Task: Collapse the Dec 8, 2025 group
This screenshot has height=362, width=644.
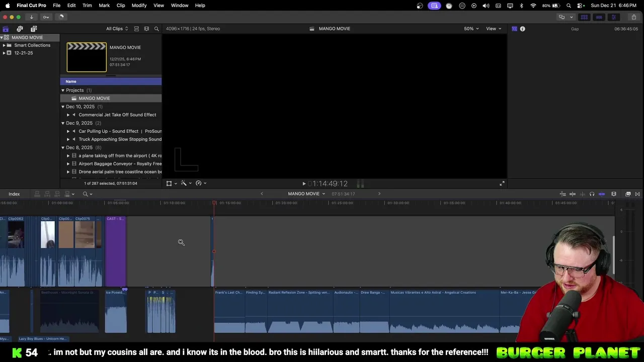Action: [x=63, y=147]
